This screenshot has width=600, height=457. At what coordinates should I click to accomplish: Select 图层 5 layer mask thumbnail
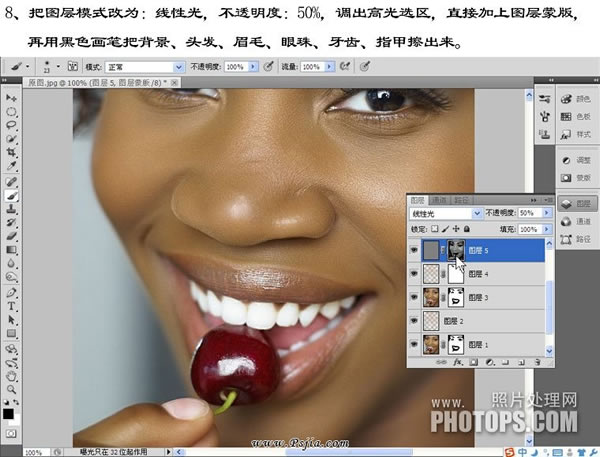point(456,251)
